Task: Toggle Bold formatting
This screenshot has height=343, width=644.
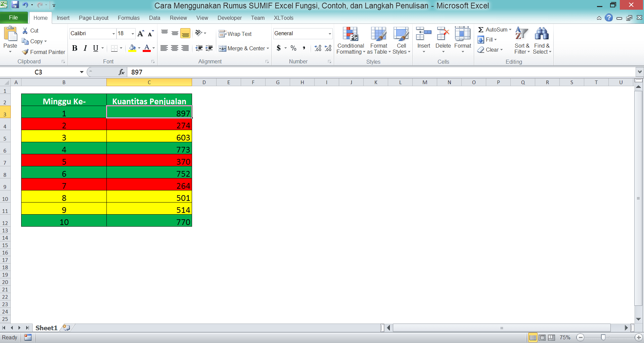Action: [75, 48]
